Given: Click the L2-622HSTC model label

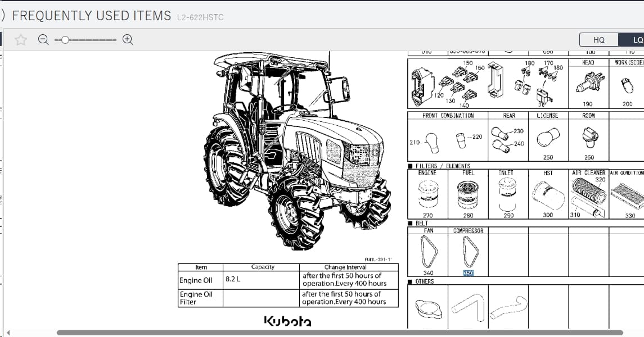Looking at the screenshot, I should 200,17.
